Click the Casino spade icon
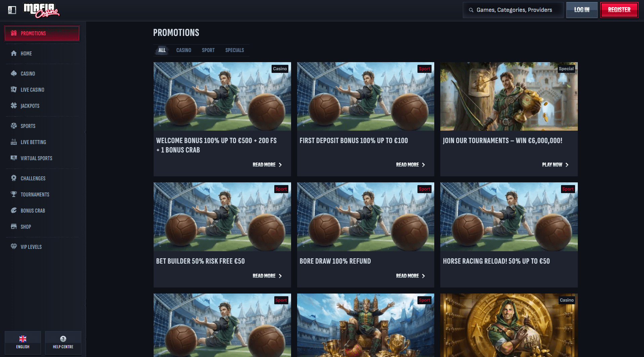The height and width of the screenshot is (357, 644). pos(14,73)
